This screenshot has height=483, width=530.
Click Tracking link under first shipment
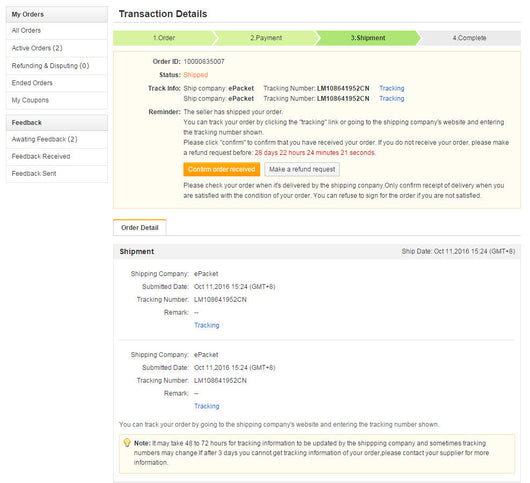pos(207,325)
